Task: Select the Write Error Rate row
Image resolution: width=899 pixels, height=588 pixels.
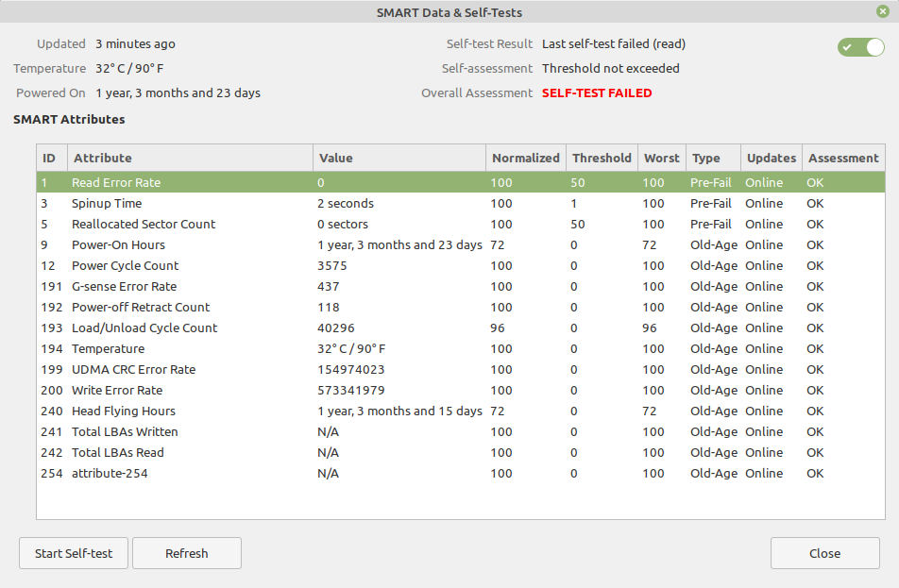Action: pos(461,391)
